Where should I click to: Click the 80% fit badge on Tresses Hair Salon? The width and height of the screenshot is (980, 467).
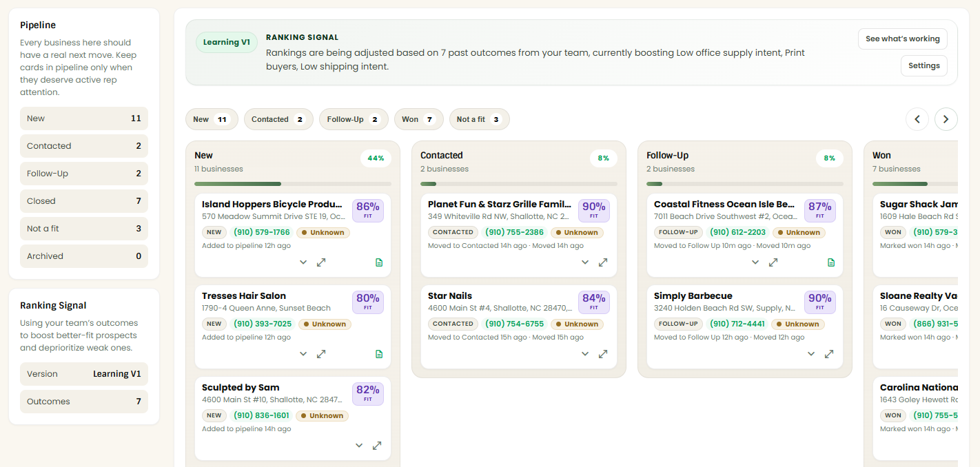[368, 302]
